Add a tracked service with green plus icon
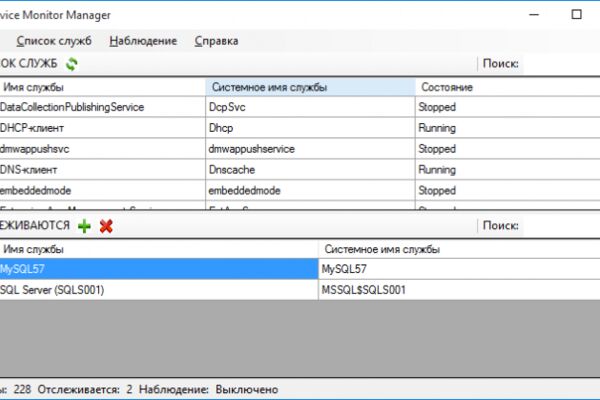Image resolution: width=600 pixels, height=400 pixels. (x=84, y=226)
